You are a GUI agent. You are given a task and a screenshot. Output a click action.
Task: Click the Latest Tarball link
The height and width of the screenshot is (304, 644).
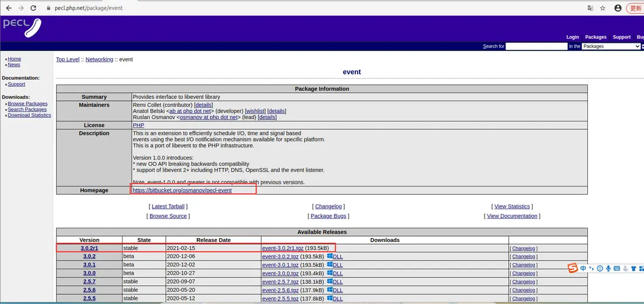pos(168,207)
